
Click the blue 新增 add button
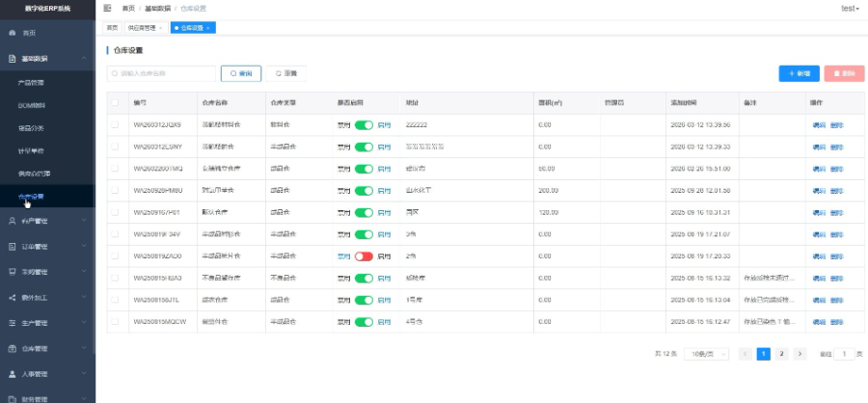pyautogui.click(x=799, y=73)
